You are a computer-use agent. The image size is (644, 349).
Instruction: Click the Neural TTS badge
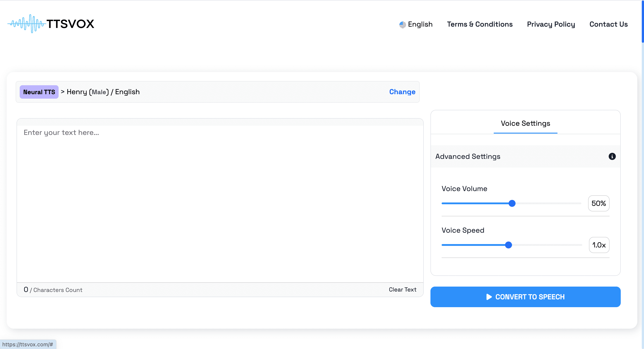pyautogui.click(x=39, y=92)
